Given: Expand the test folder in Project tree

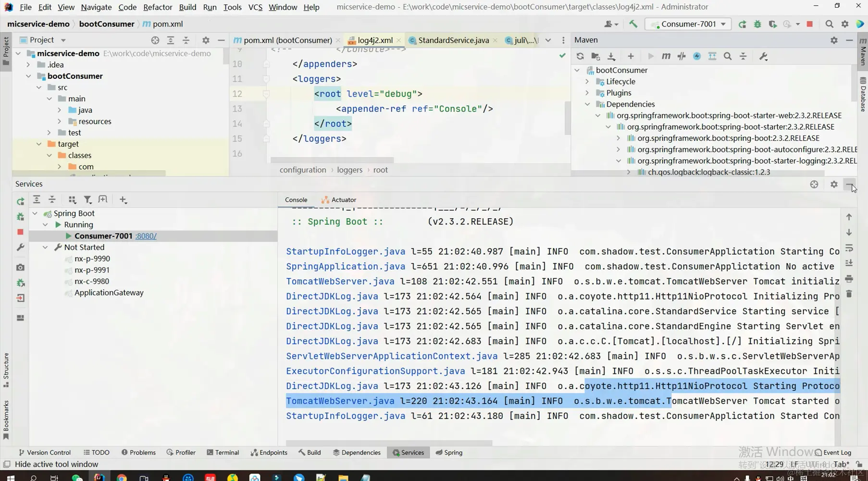Looking at the screenshot, I should tap(49, 133).
